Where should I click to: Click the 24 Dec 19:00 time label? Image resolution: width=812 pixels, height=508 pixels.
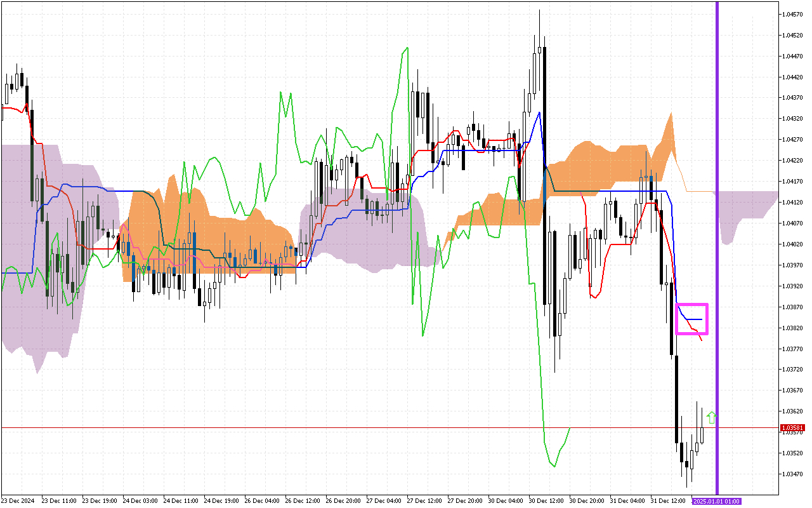(221, 501)
